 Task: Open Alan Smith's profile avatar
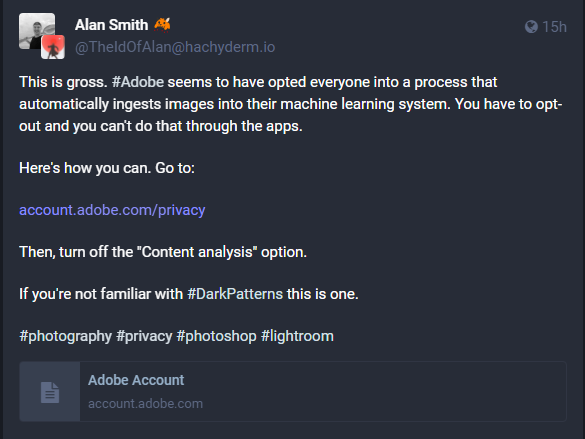(37, 30)
